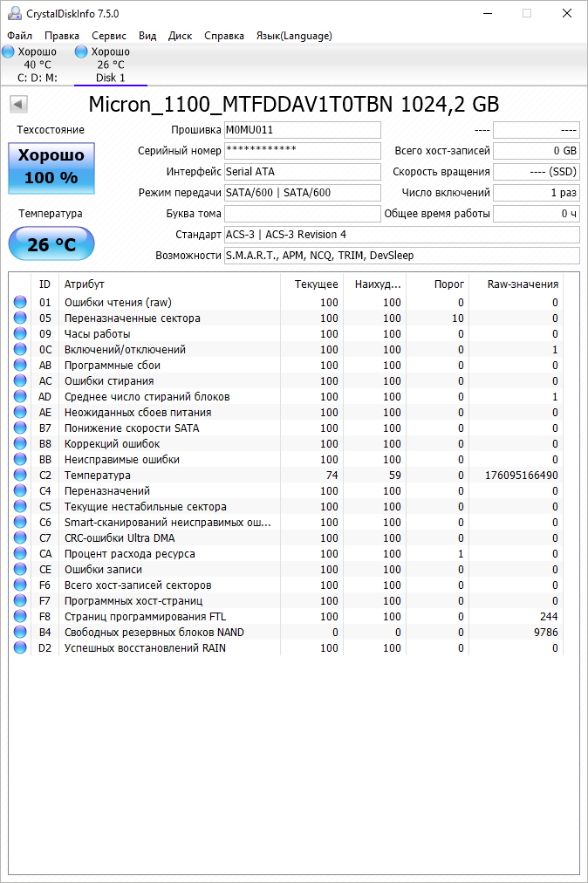Click the status orb for Включений/отключений
This screenshot has height=883, width=588.
coord(20,349)
